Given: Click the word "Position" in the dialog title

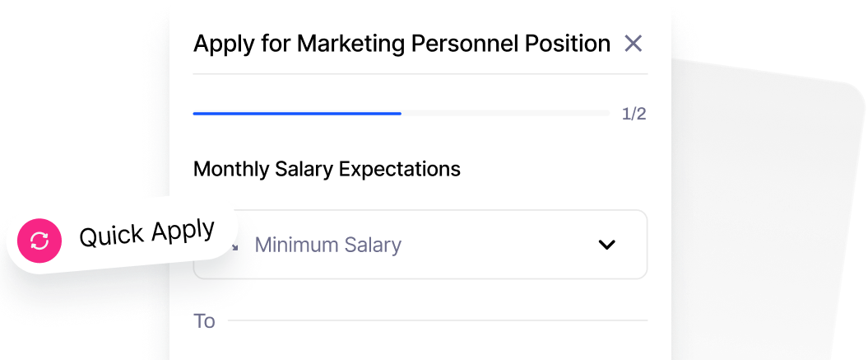Looking at the screenshot, I should click(568, 44).
